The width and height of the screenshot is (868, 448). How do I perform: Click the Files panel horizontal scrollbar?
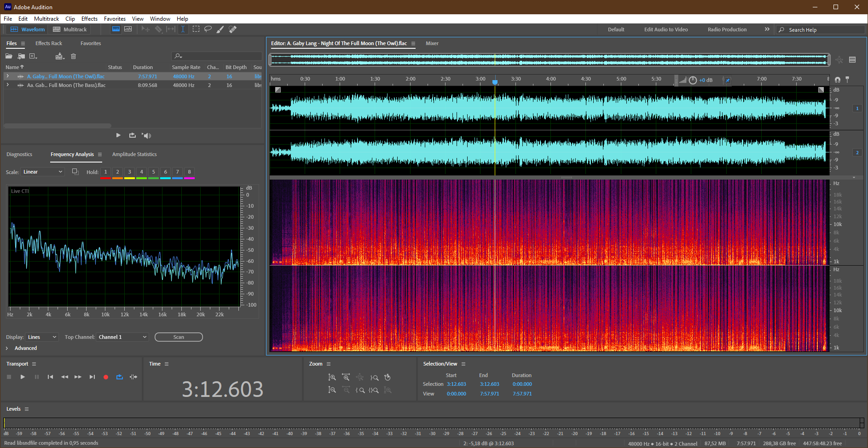click(x=58, y=125)
